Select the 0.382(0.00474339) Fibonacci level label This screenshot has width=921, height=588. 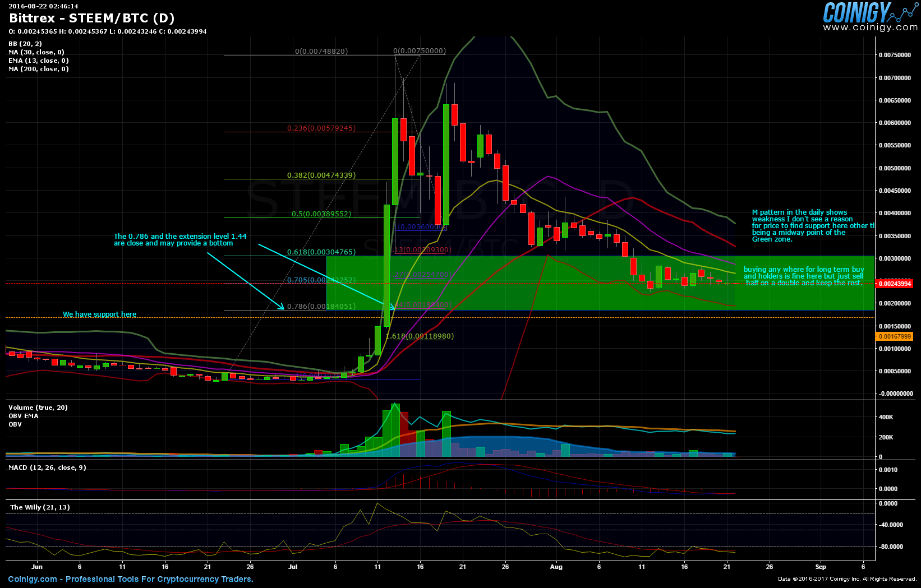[321, 175]
